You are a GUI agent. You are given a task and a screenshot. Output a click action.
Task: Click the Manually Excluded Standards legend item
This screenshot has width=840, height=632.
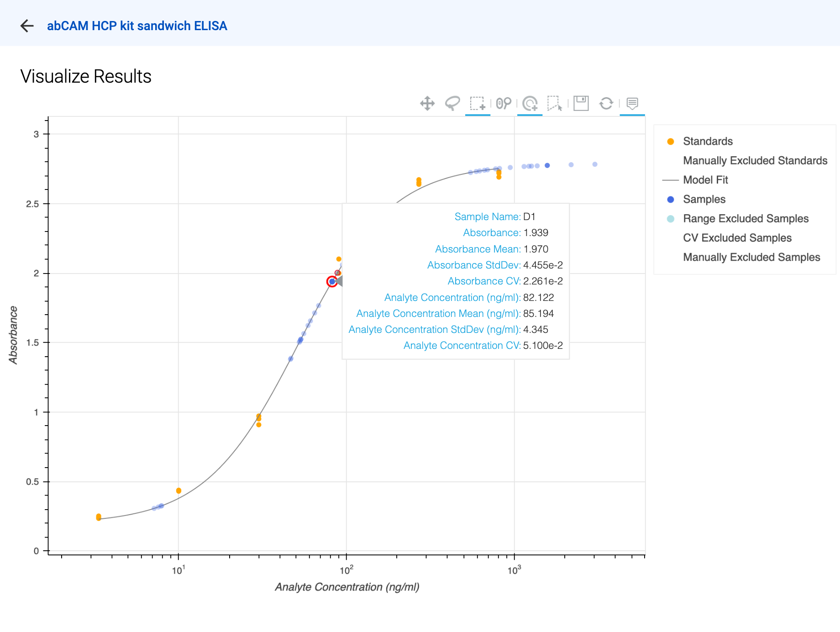755,160
